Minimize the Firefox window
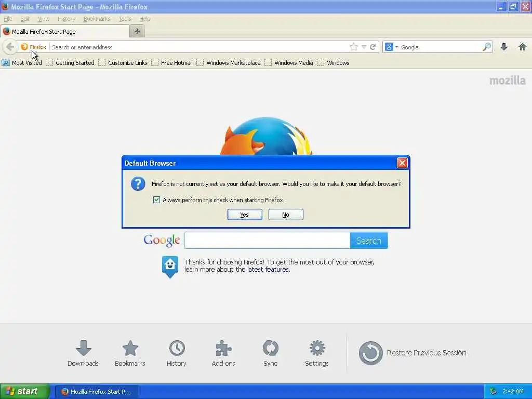The image size is (532, 399). [x=501, y=6]
